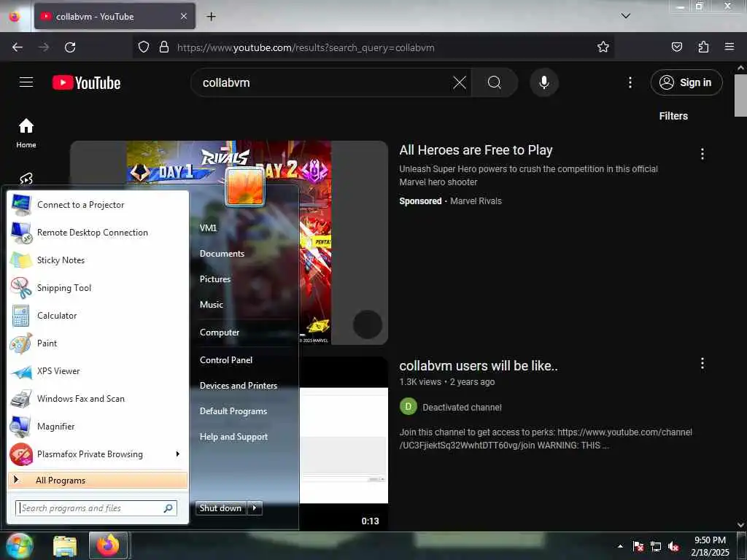This screenshot has height=560, width=747.
Task: Open Calculator from Start menu
Action: tap(98, 315)
